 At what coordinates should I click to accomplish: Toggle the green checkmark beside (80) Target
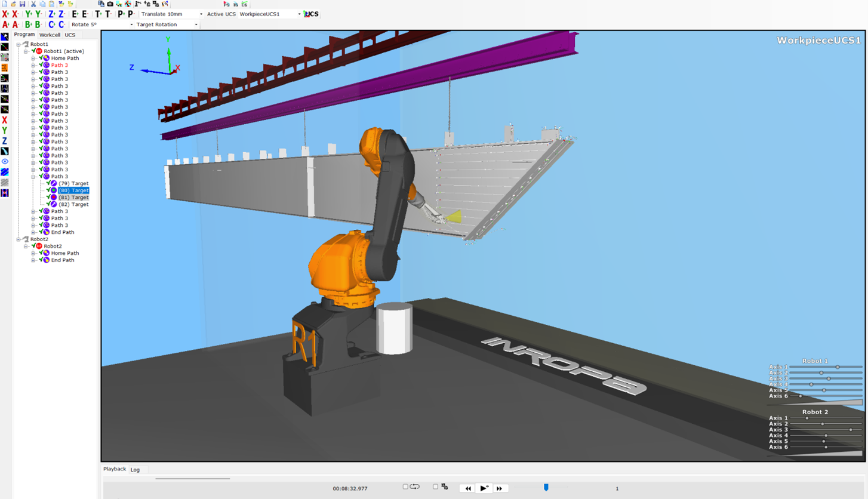pos(48,190)
